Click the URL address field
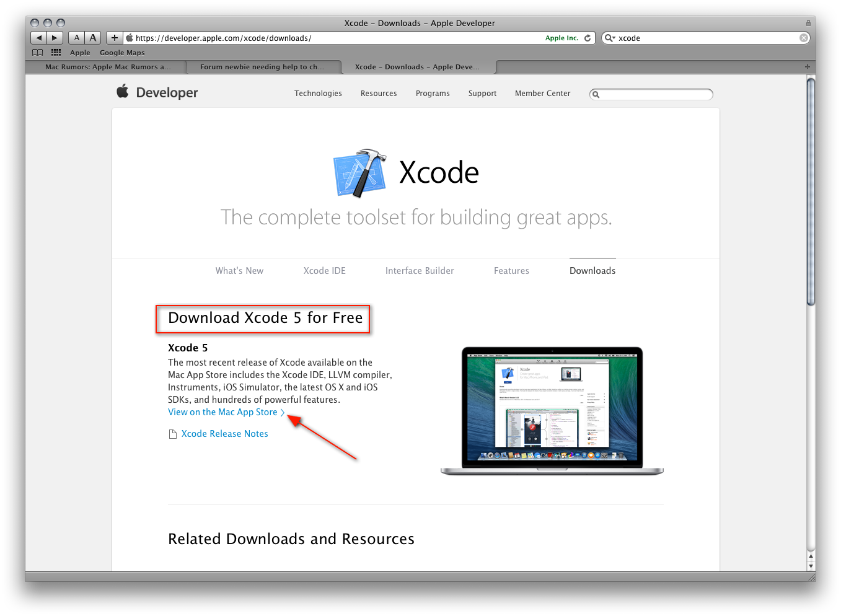 coord(359,38)
